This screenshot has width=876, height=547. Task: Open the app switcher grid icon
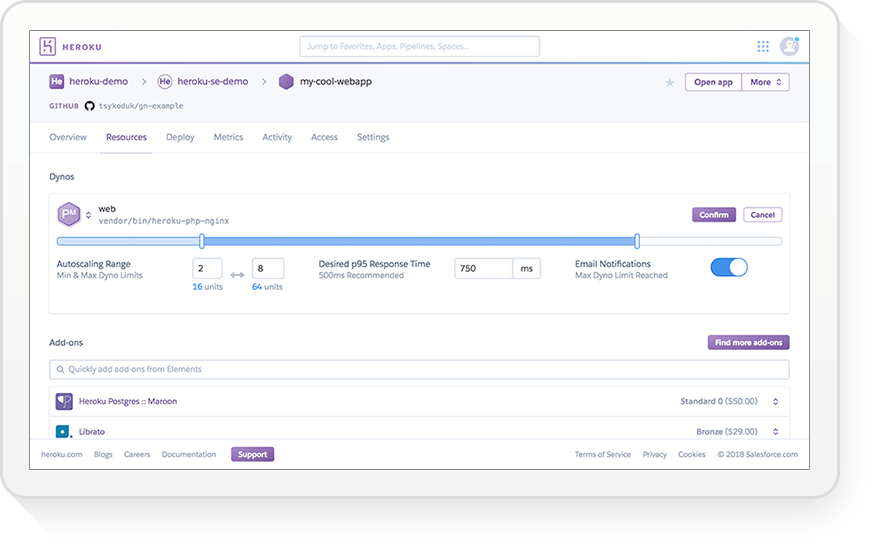coord(763,46)
